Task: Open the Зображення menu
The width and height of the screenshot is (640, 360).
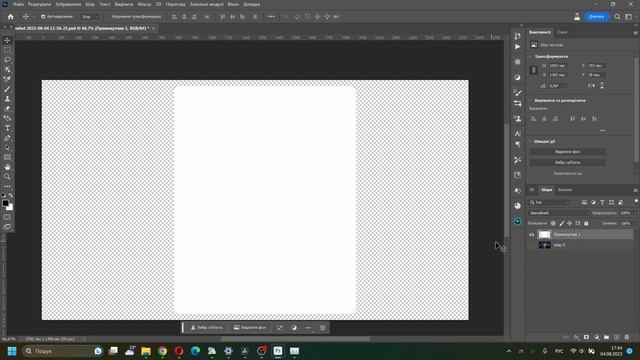Action: [x=68, y=4]
